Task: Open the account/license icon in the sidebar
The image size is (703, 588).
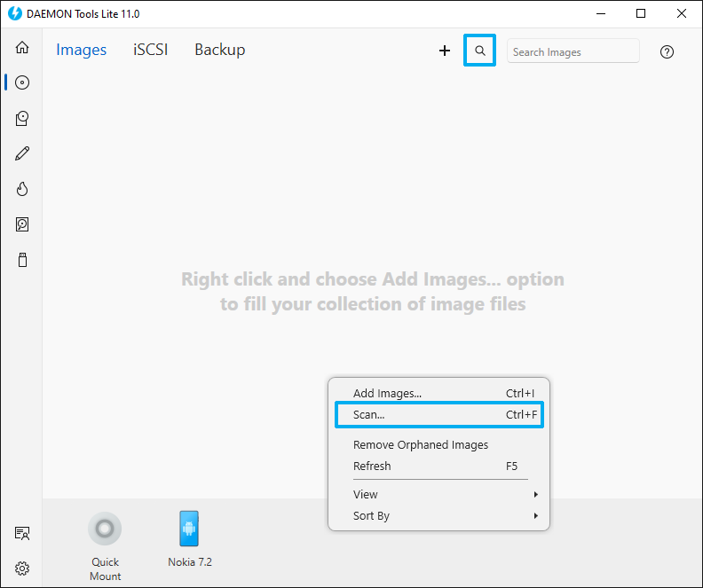Action: coord(22,533)
